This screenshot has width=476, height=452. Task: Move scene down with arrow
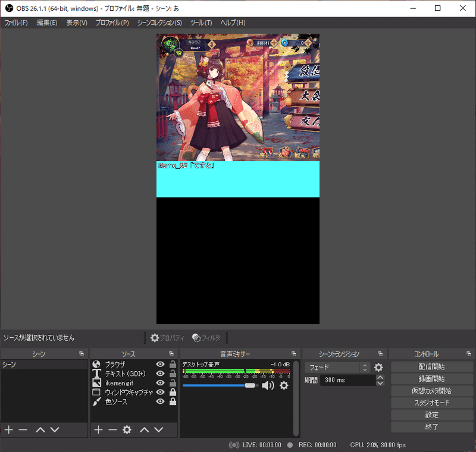tap(55, 429)
